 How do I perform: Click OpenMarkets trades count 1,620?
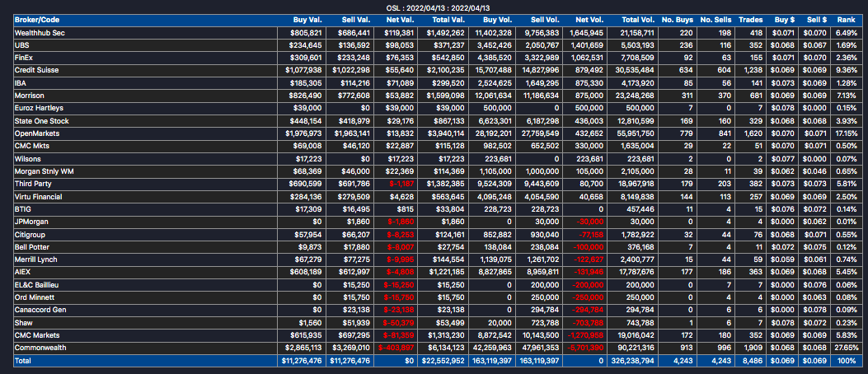click(x=753, y=133)
